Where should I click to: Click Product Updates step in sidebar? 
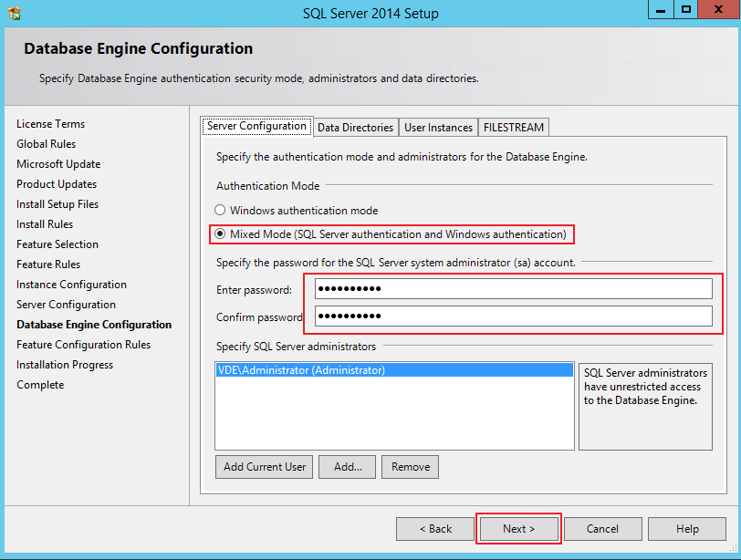(57, 184)
